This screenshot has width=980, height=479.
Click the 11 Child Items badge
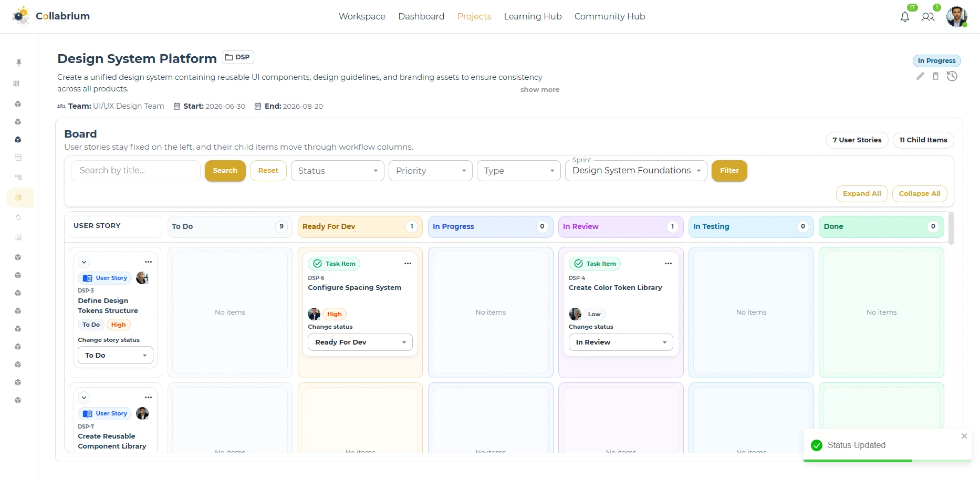(923, 140)
